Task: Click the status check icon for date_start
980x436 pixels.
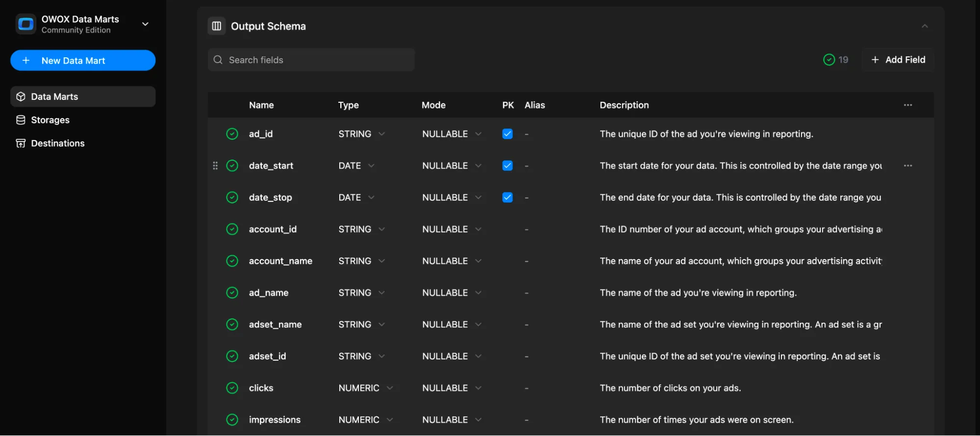Action: 232,166
